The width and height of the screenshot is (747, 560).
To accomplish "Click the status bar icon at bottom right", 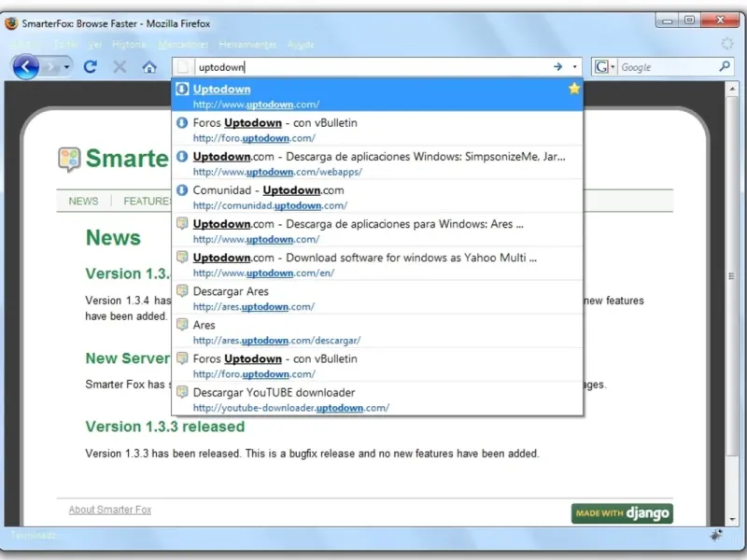I will [716, 535].
